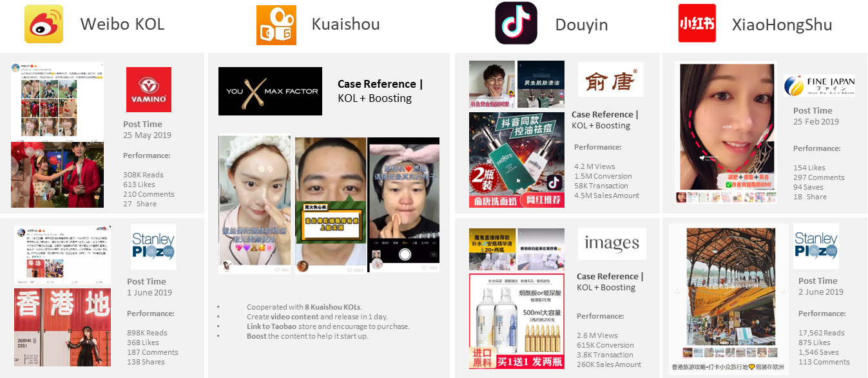This screenshot has height=378, width=868.
Task: Open the Douyin music-note app icon
Action: [516, 23]
